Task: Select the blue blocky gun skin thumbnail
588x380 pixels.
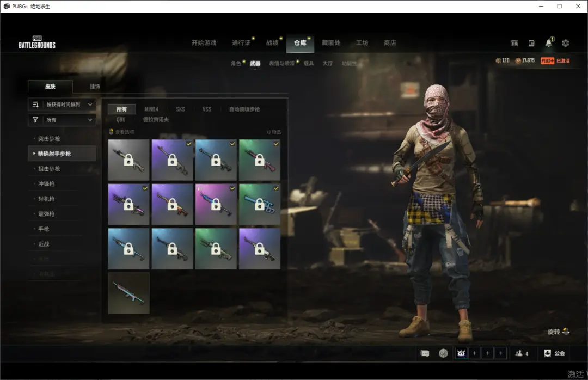Action: pos(260,205)
